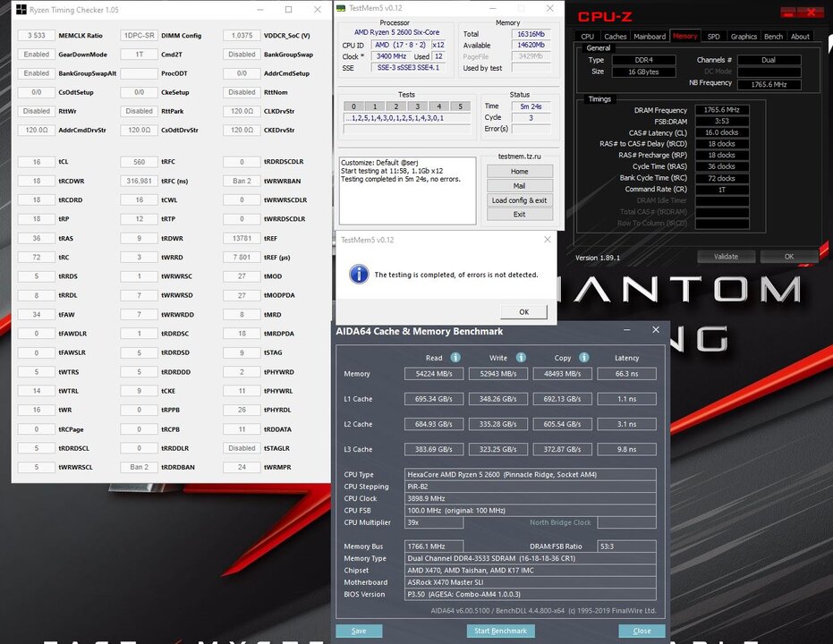Click OK in the testing completed dialog

pyautogui.click(x=523, y=311)
